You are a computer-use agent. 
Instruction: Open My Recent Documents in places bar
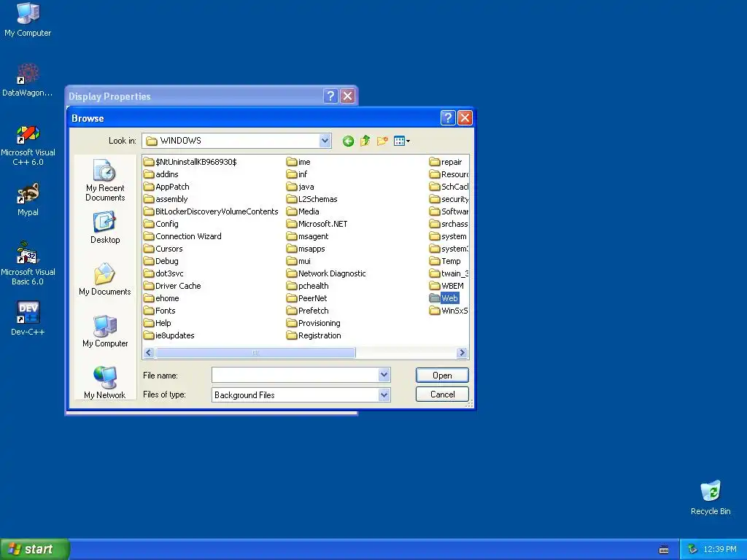[105, 181]
